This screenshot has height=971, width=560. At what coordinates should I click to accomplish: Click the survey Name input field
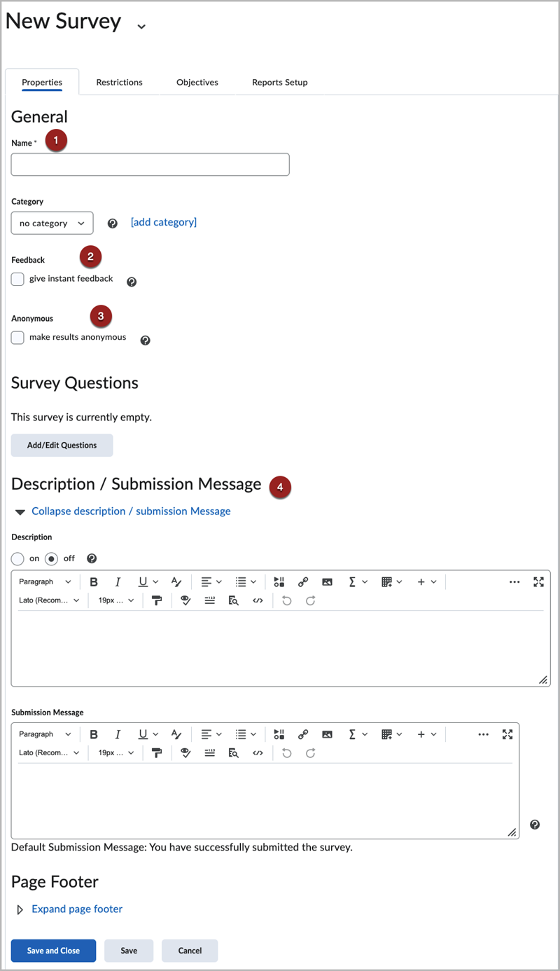coord(150,165)
